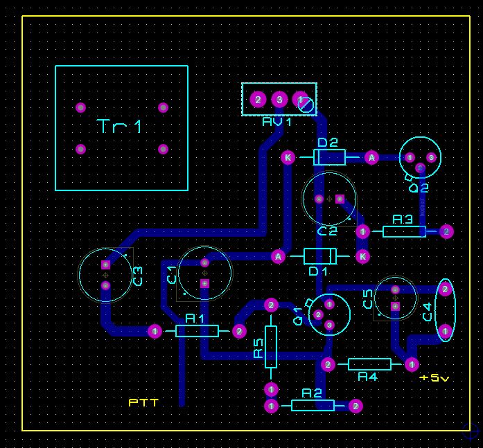Image resolution: width=483 pixels, height=448 pixels.
Task: Click the round pad of capacitor C1
Action: pos(205,262)
